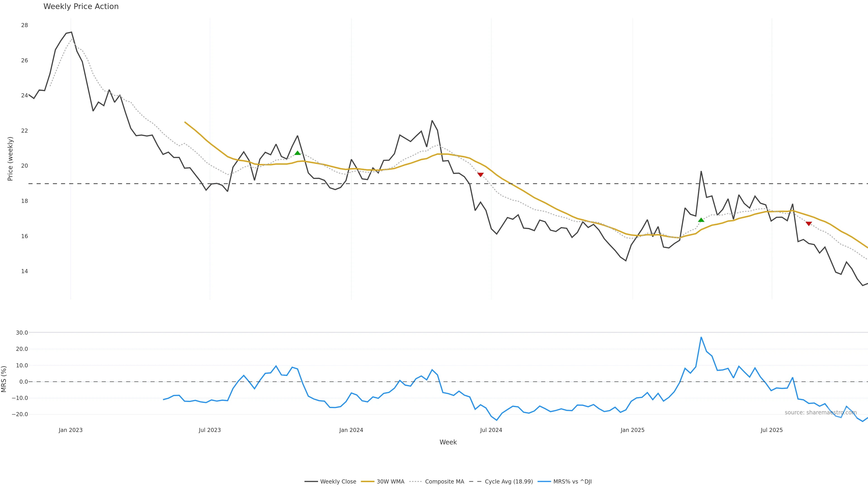
Task: Hide the 30W WMA legend entry
Action: pyautogui.click(x=390, y=482)
